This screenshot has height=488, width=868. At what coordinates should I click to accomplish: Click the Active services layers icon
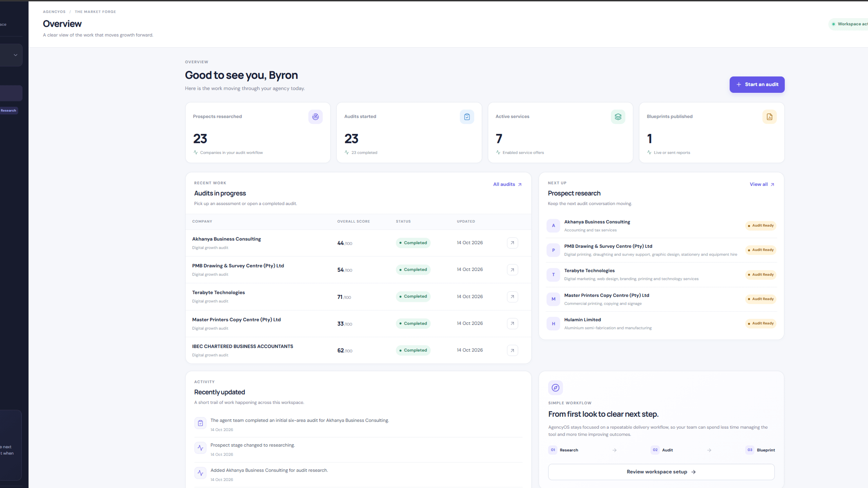(618, 117)
